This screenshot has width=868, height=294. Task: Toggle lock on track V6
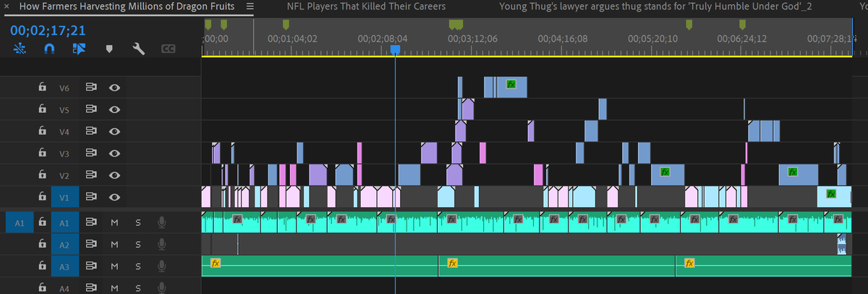click(x=43, y=87)
